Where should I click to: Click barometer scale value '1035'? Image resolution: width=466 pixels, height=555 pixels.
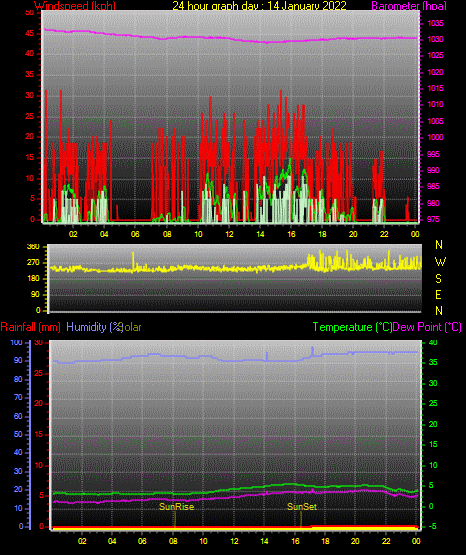coord(435,23)
